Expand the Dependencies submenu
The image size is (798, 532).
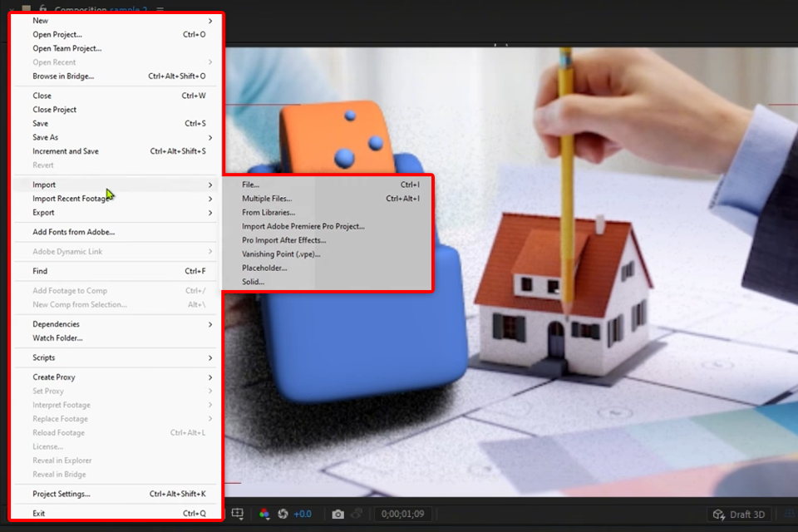tap(116, 324)
